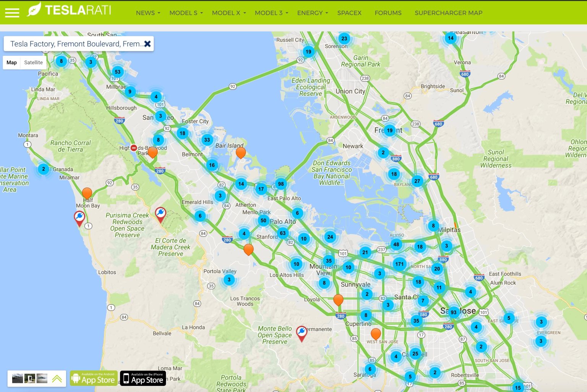This screenshot has height=392, width=587.
Task: Click the orange pin in West San Jose
Action: (x=376, y=334)
